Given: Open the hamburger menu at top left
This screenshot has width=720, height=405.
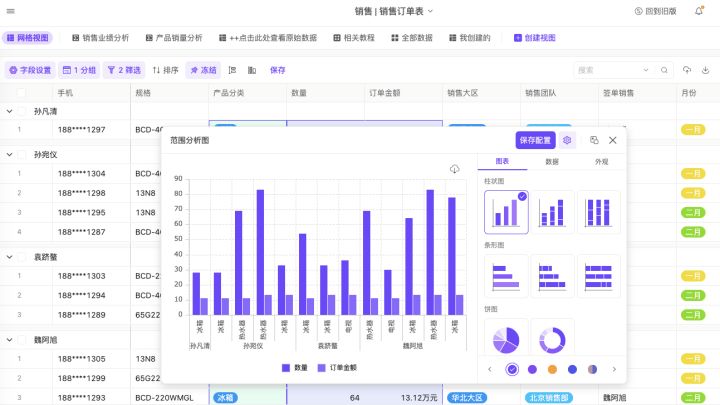Looking at the screenshot, I should 11,11.
